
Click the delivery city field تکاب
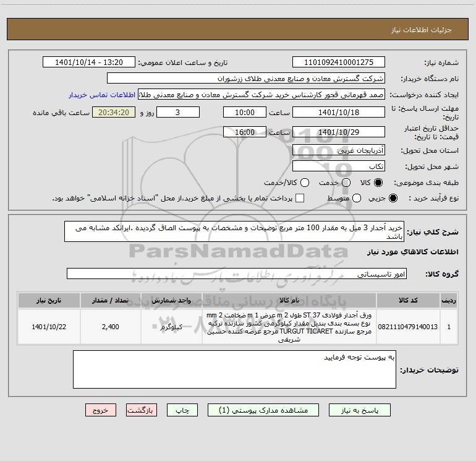(339, 166)
